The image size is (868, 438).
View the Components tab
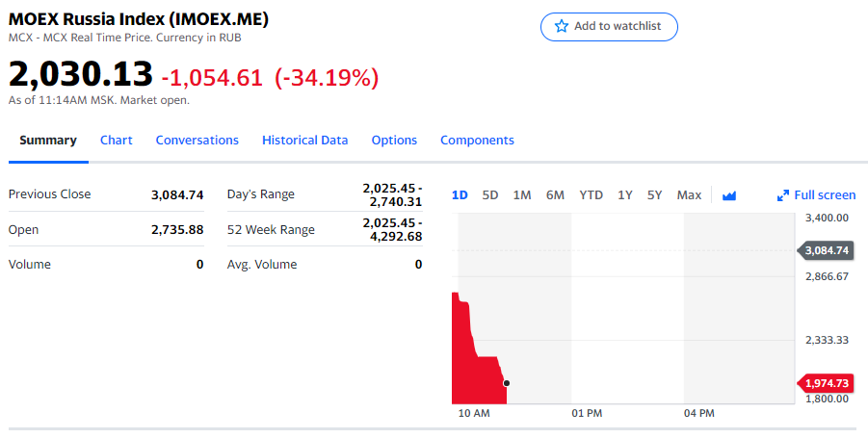coord(477,141)
